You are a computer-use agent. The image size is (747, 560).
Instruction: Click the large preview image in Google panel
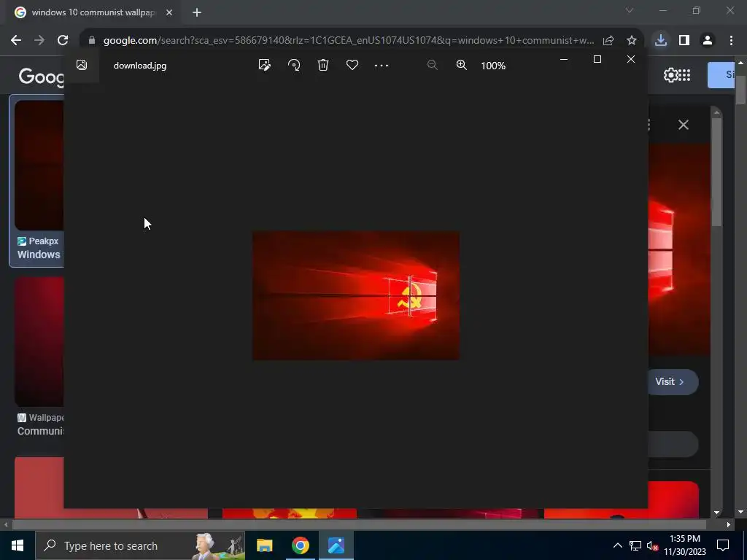click(679, 250)
